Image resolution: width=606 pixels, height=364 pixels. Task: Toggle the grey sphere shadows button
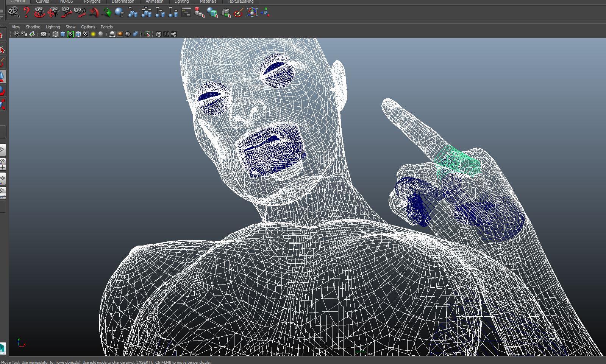[101, 34]
